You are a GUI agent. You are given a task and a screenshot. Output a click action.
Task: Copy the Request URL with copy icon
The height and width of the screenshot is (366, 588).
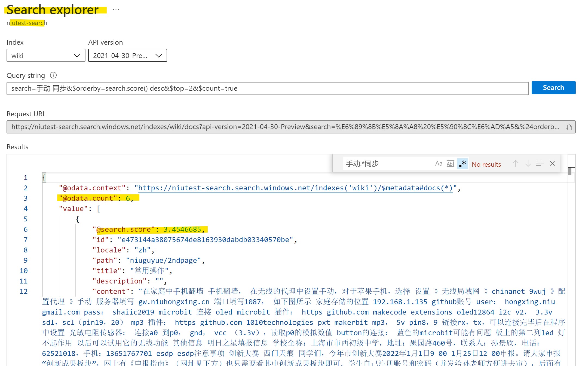pyautogui.click(x=569, y=127)
